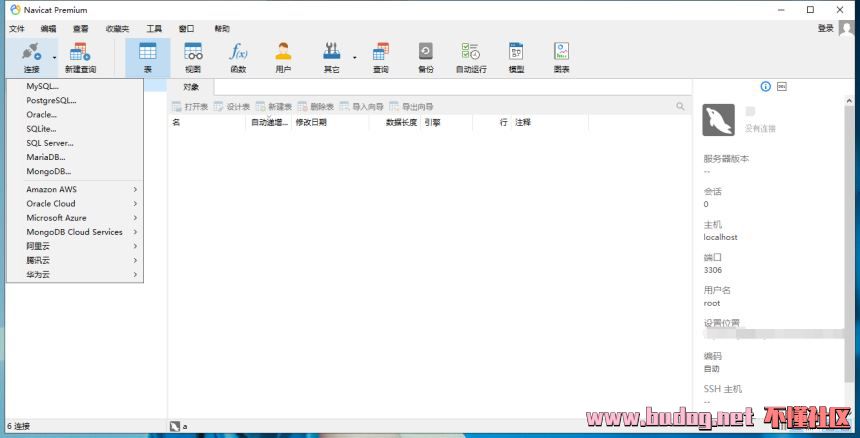
Task: Expand the Microsoft Azure submenu
Action: 75,218
